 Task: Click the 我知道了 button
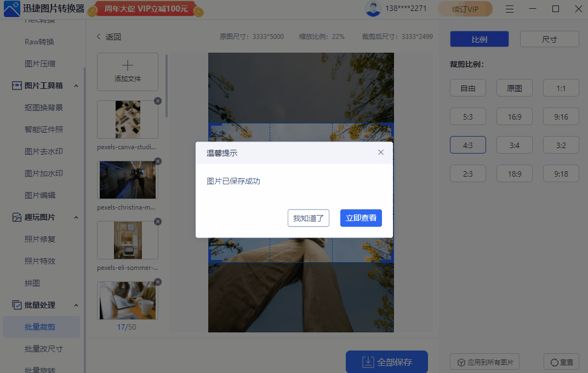tap(309, 218)
